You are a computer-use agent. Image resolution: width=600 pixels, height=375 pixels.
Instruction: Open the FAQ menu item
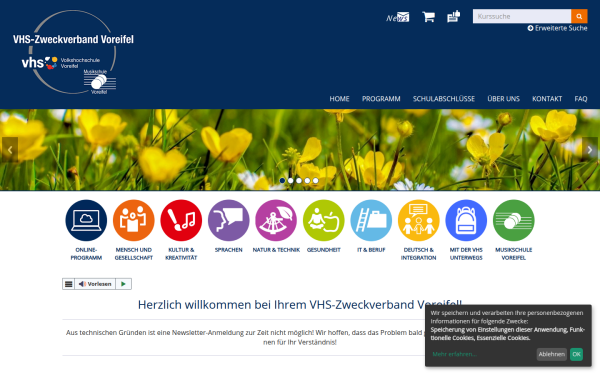pos(581,99)
